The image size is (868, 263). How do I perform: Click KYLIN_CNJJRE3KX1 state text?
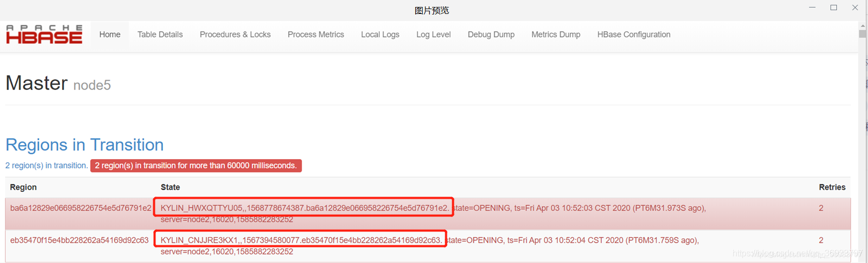301,240
